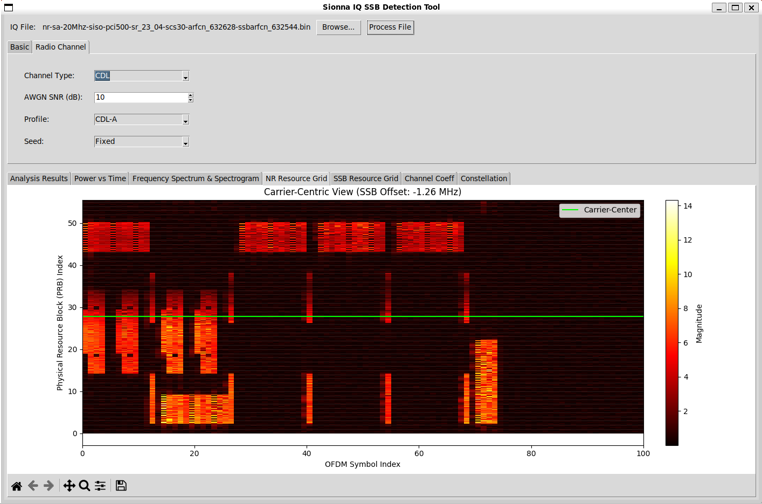
Task: Expand the Channel Type dropdown
Action: click(185, 76)
